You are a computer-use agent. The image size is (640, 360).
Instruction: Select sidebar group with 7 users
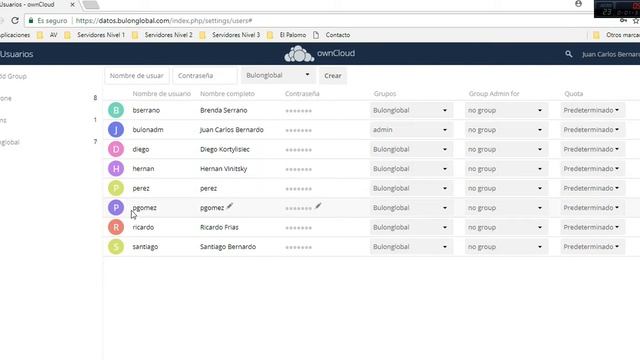(x=48, y=142)
